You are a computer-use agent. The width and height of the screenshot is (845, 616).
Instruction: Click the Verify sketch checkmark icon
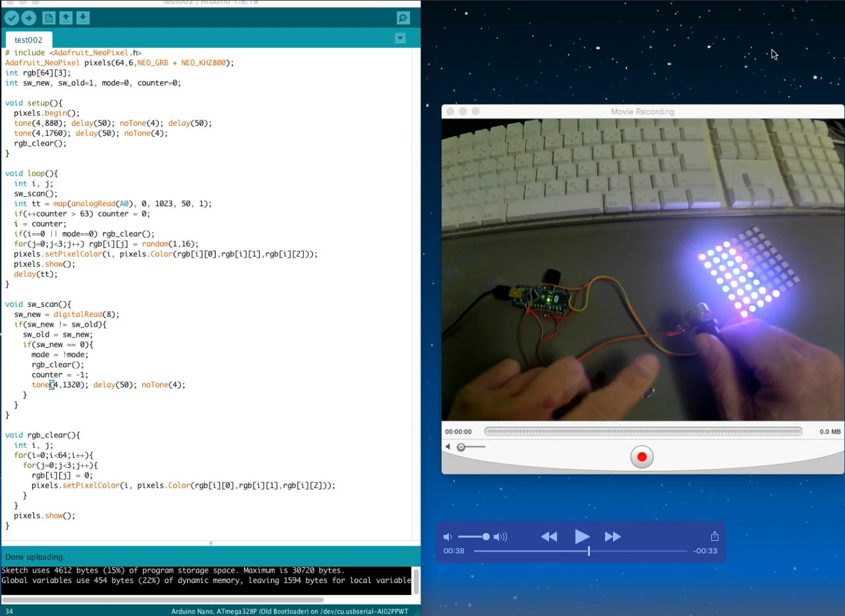(12, 18)
